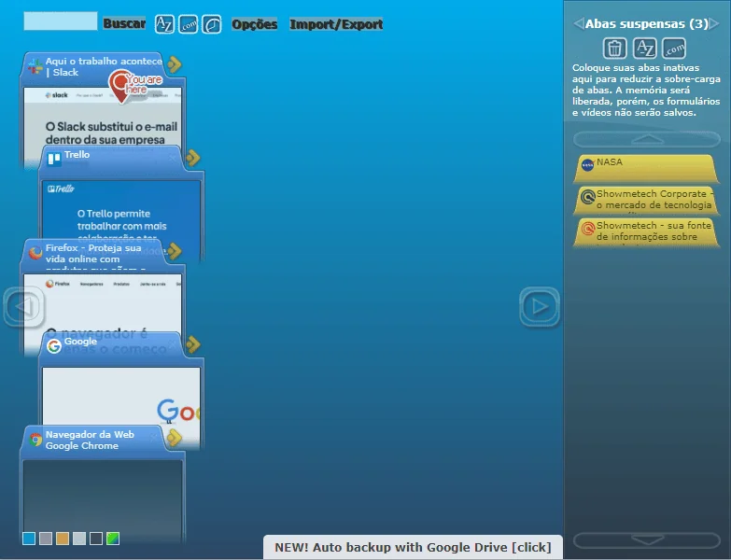
Task: Click the Buscar button
Action: tap(124, 23)
